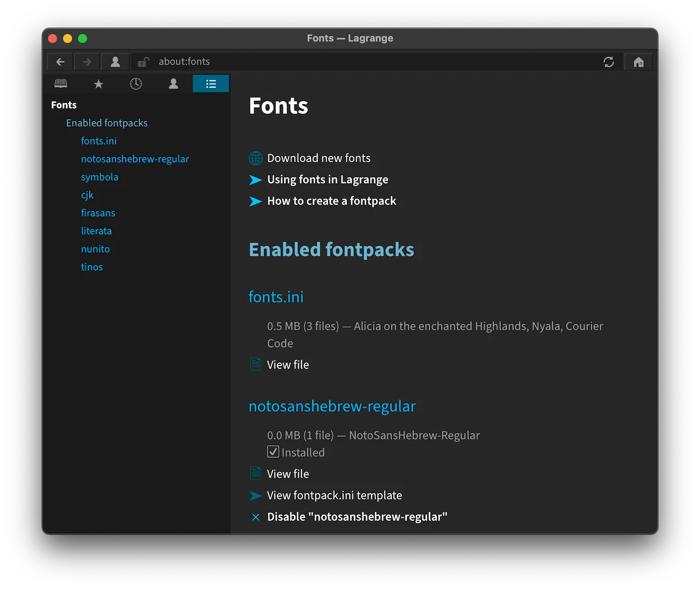700x590 pixels.
Task: Open View fontpack.ini template link
Action: tap(335, 495)
